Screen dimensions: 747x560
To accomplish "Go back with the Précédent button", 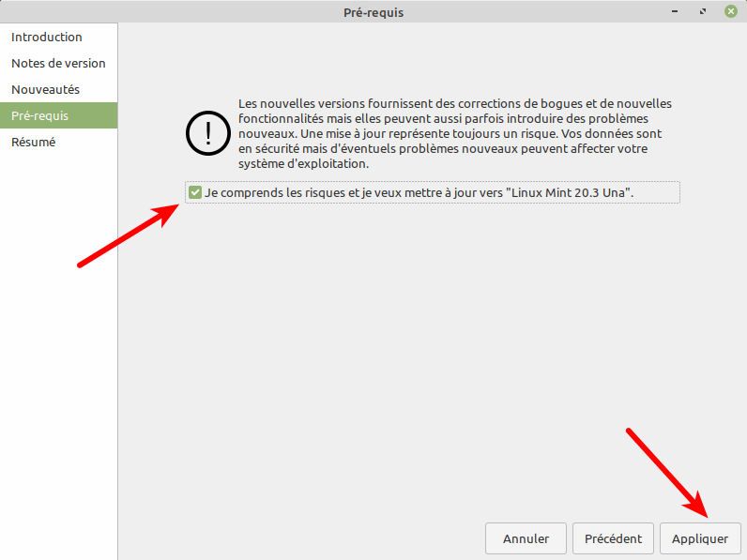I will pyautogui.click(x=613, y=538).
